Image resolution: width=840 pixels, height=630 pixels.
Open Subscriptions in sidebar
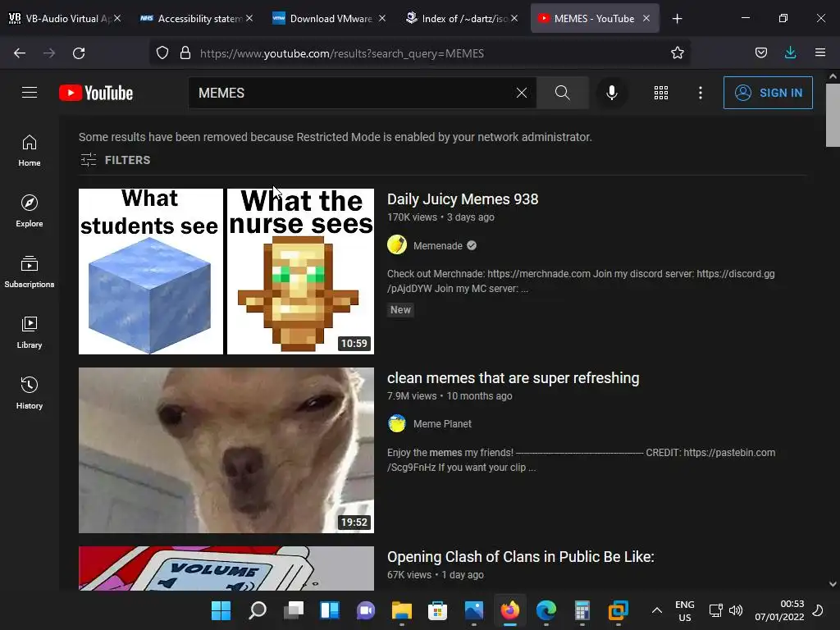coord(30,272)
